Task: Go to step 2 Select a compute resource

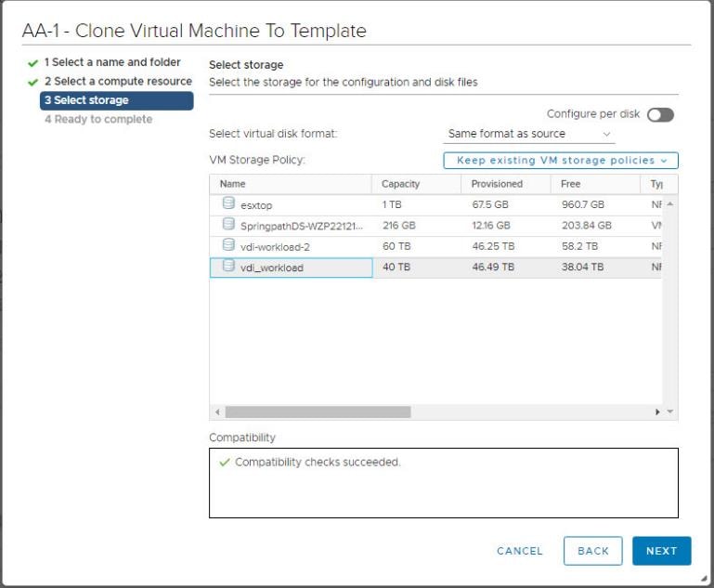Action: pos(118,82)
